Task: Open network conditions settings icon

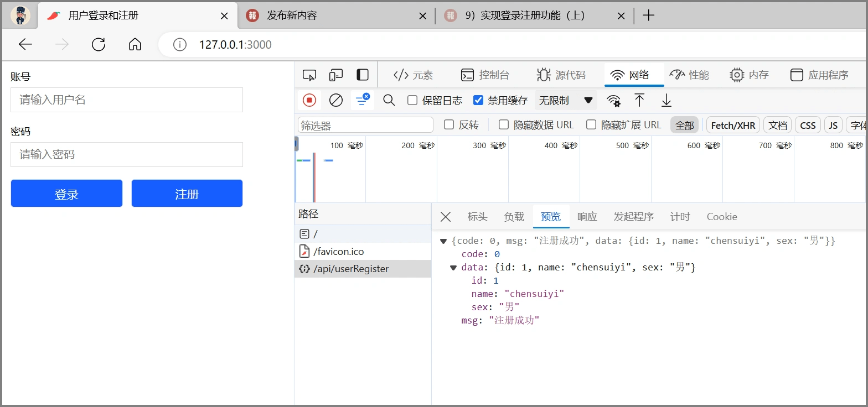Action: pyautogui.click(x=613, y=101)
